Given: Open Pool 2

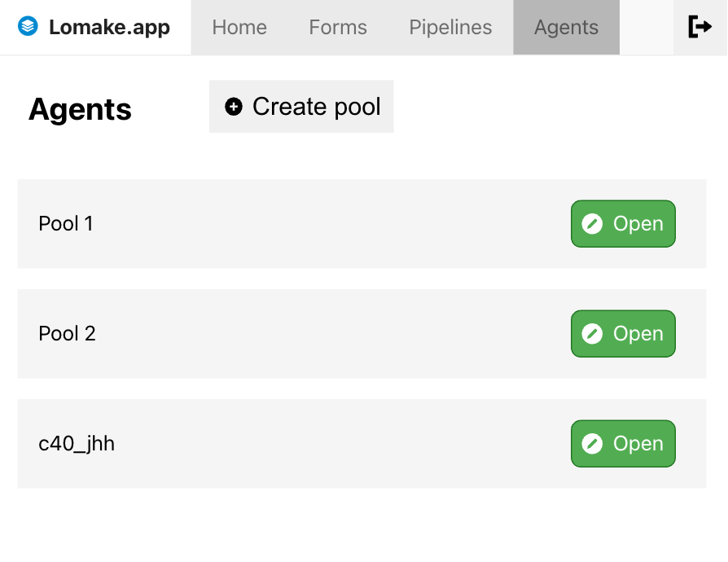Looking at the screenshot, I should 623,333.
